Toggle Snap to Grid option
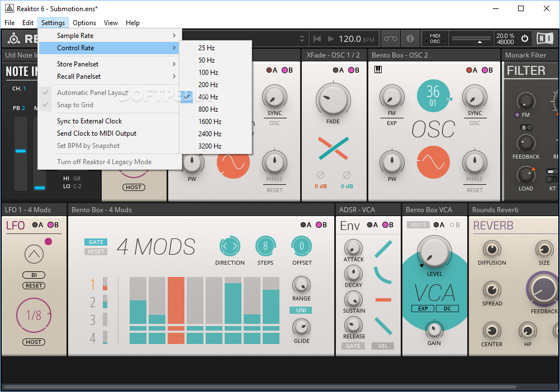 [75, 105]
